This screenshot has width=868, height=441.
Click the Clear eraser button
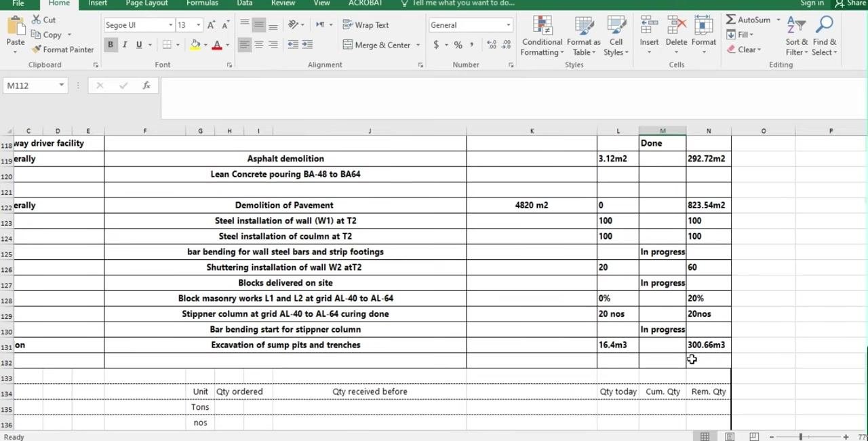tap(744, 50)
